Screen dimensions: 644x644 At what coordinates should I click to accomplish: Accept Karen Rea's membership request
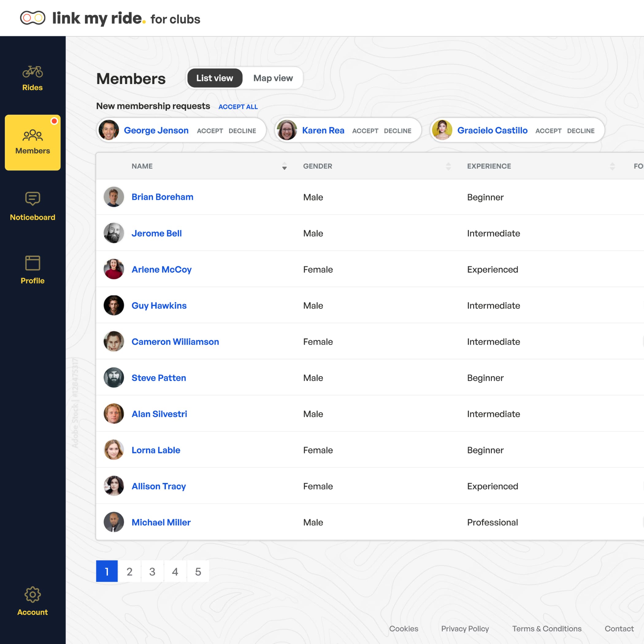point(365,131)
